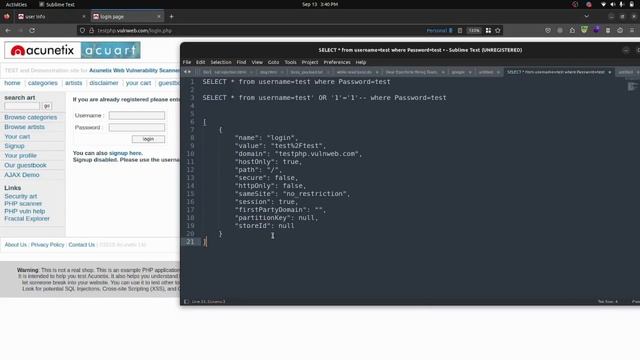
Task: Open the Find menu
Action: pyautogui.click(x=241, y=62)
